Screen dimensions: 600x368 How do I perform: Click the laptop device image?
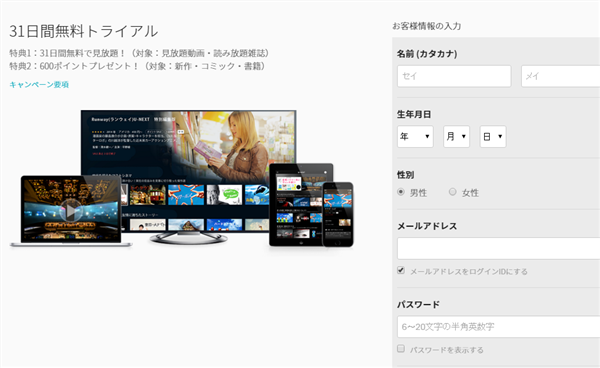[x=71, y=211]
